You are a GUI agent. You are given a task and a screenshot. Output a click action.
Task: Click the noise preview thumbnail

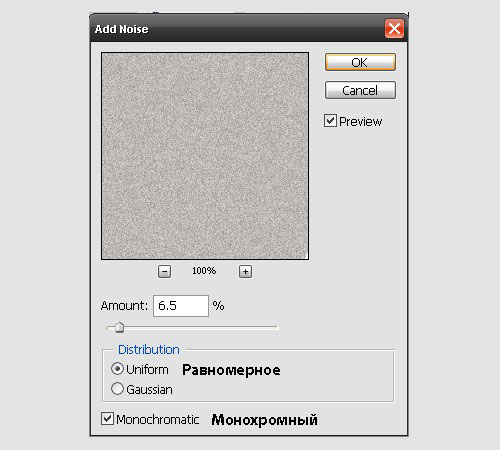point(205,156)
